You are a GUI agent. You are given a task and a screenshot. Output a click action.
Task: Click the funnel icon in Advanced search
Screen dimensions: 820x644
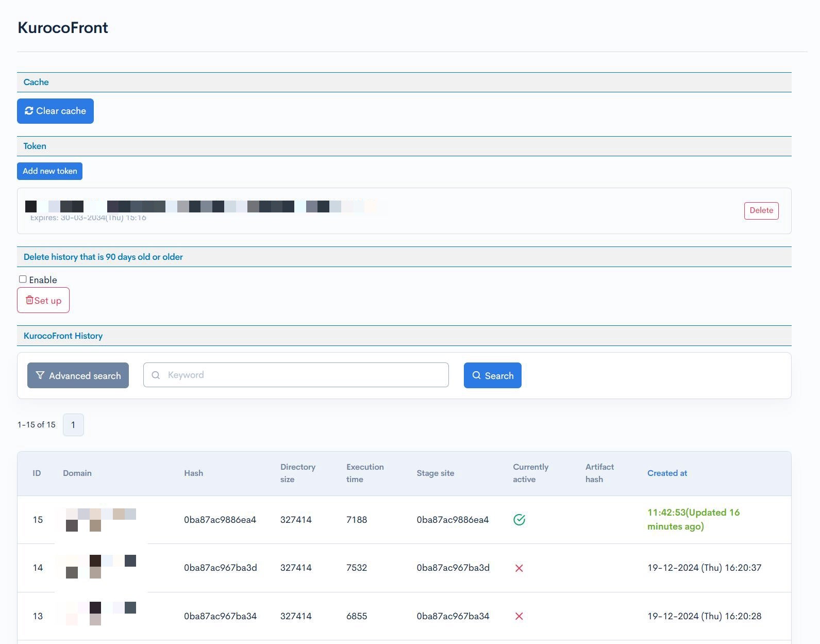point(40,375)
